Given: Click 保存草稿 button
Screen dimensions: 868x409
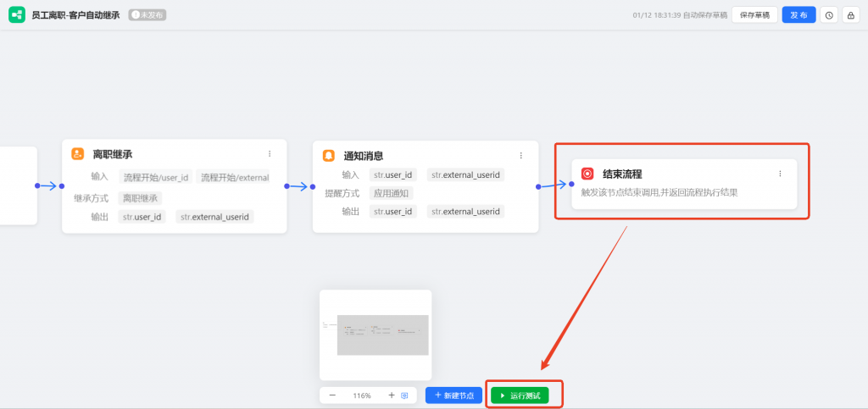Looking at the screenshot, I should pyautogui.click(x=754, y=15).
